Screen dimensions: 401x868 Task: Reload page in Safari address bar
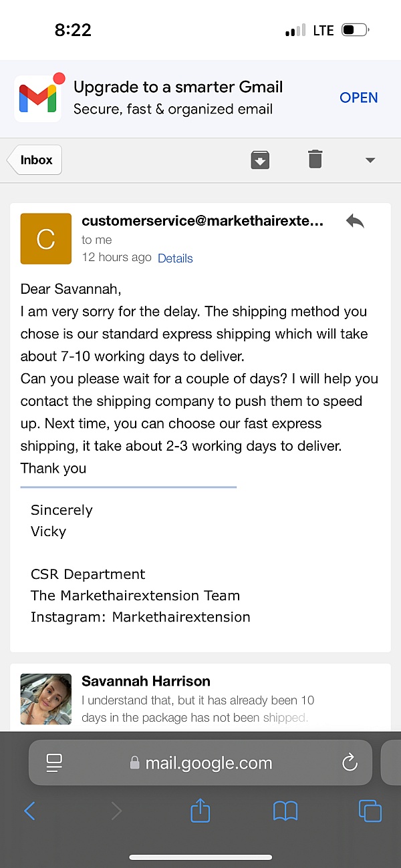click(350, 763)
